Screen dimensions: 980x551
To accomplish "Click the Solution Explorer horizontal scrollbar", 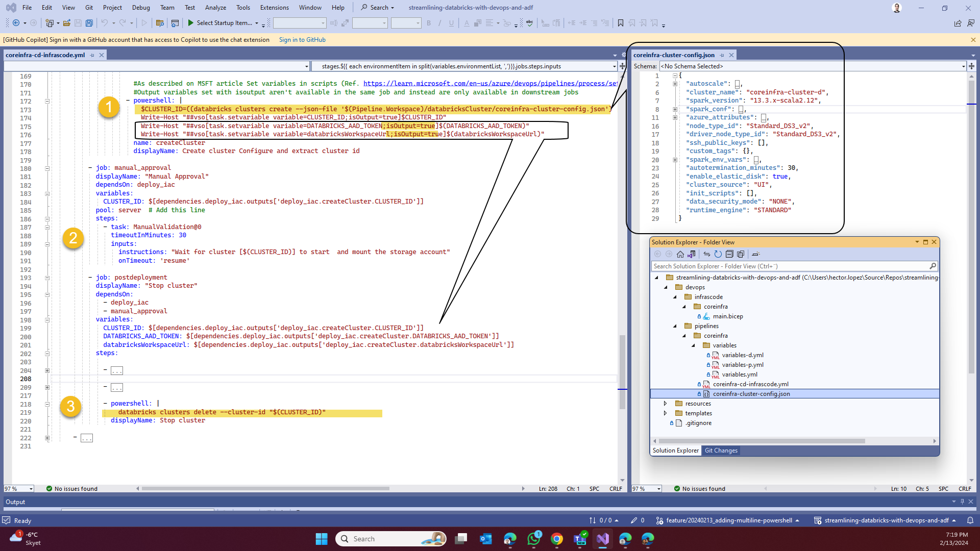I will point(762,441).
